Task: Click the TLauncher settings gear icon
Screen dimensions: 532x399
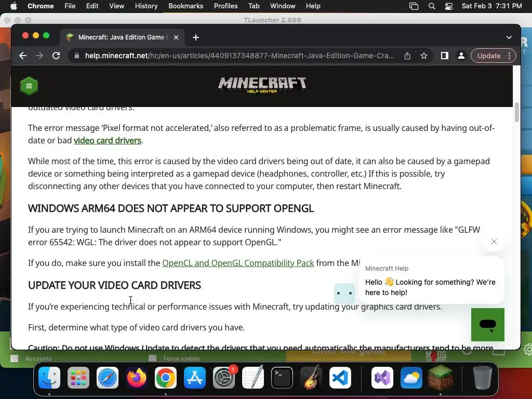Action: tap(528, 349)
